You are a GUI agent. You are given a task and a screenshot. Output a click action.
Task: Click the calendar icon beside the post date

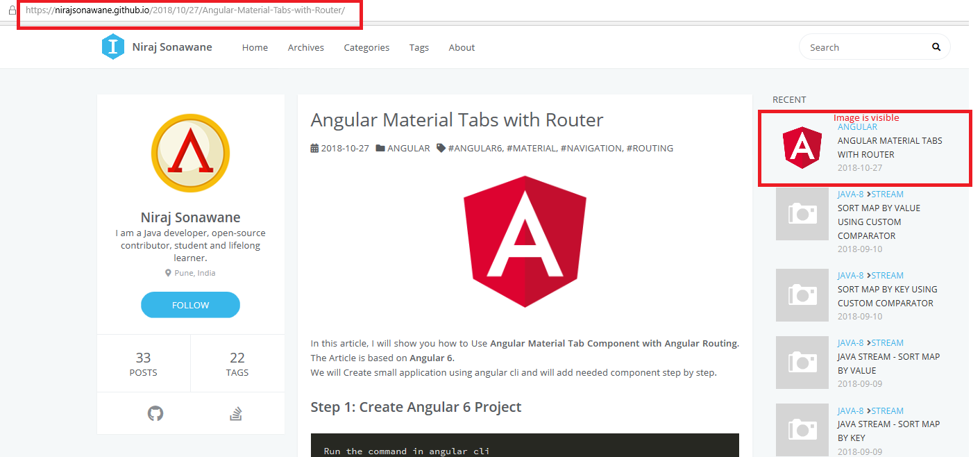pos(314,148)
